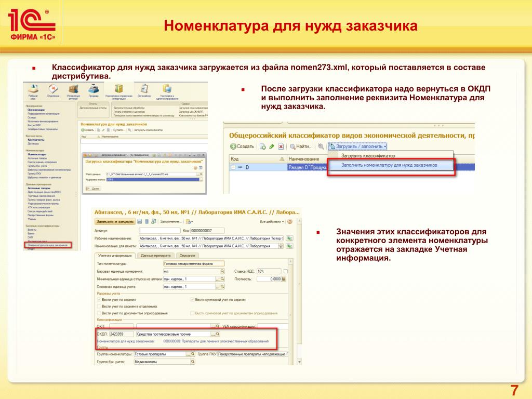This screenshot has width=532, height=399.
Task: Switch to Данные препарата tab
Action: click(155, 256)
